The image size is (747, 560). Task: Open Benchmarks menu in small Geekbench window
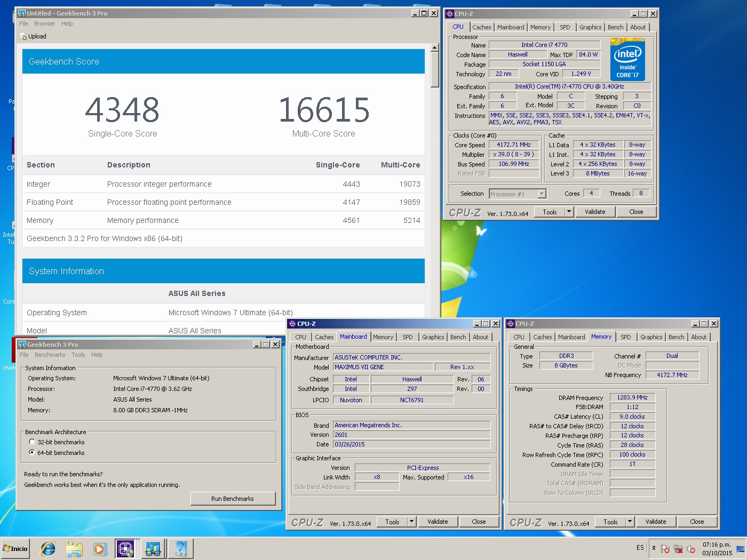50,355
